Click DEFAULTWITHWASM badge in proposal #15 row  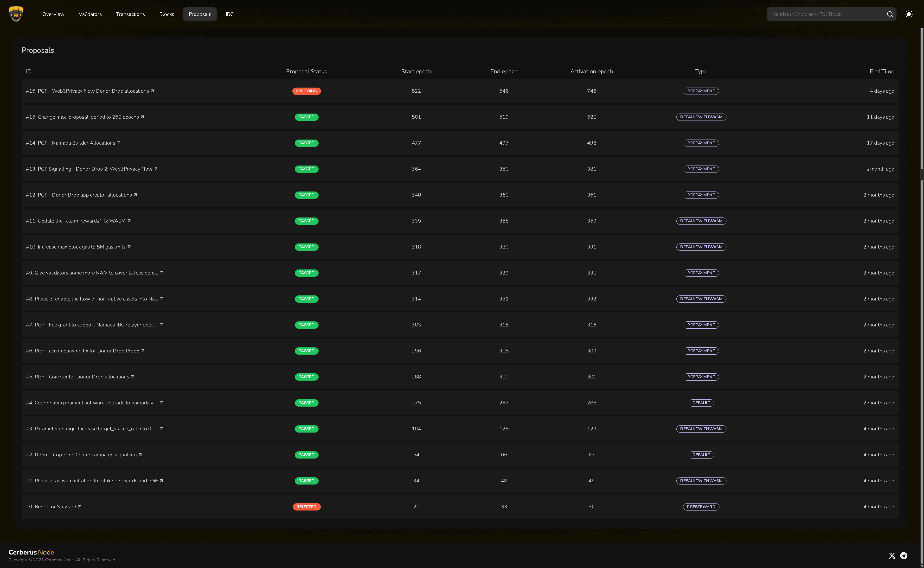701,117
